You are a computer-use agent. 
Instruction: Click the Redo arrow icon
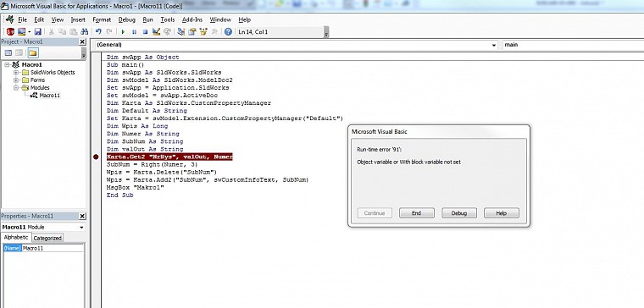pos(109,31)
